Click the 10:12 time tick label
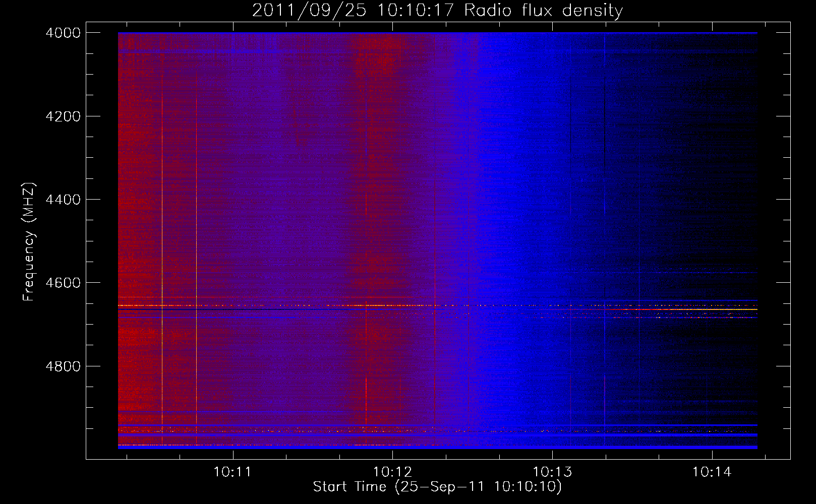 pyautogui.click(x=392, y=472)
